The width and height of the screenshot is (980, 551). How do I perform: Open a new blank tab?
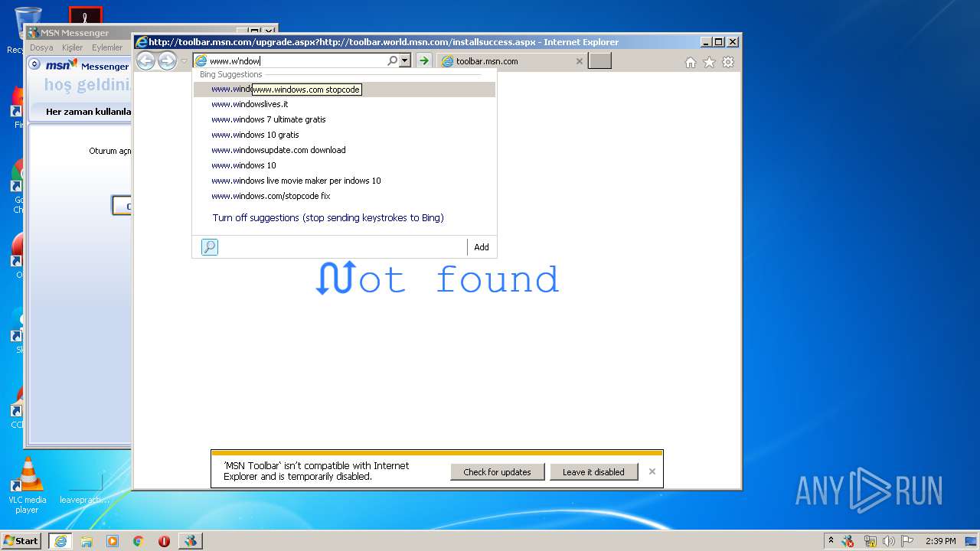point(599,61)
